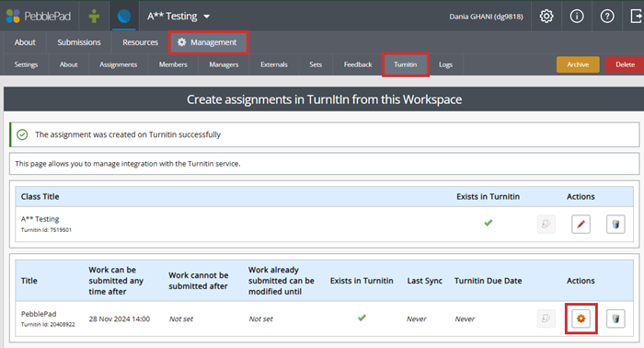This screenshot has width=644, height=348.
Task: Delete the A** Testing class with bin icon
Action: pyautogui.click(x=615, y=224)
